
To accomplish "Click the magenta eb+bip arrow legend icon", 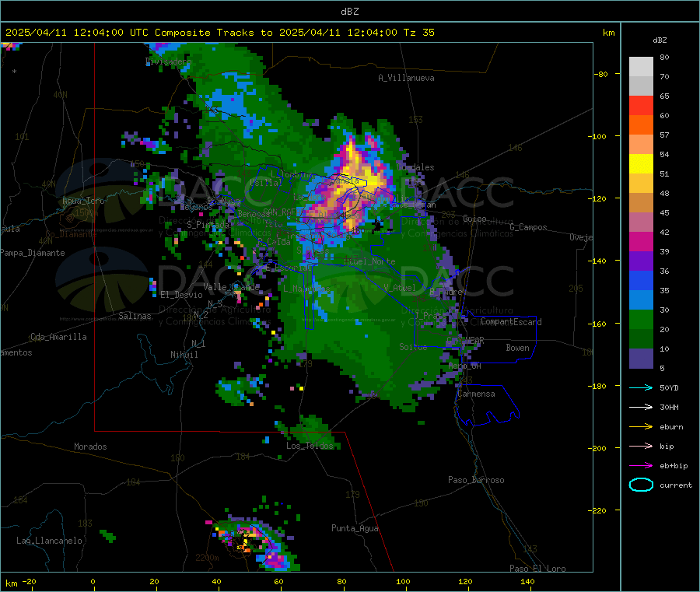I will pyautogui.click(x=641, y=466).
